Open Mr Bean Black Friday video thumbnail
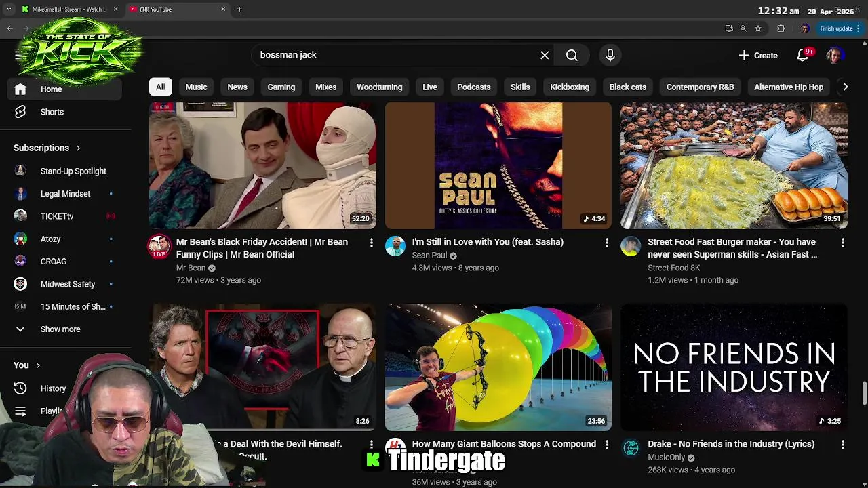Viewport: 868px width, 488px height. click(x=262, y=166)
